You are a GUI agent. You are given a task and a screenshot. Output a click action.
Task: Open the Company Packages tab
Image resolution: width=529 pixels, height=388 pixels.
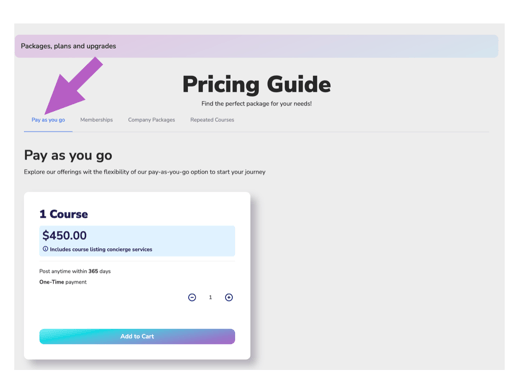point(151,120)
